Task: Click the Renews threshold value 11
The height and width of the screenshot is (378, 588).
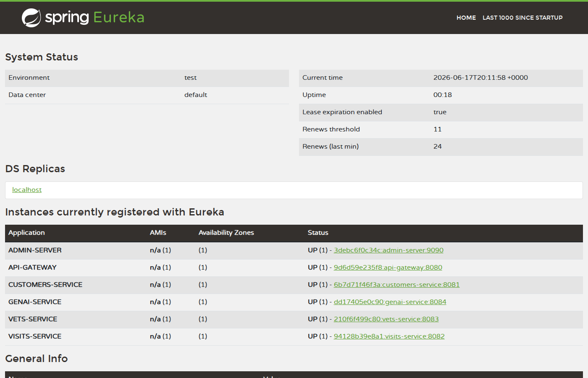Action: click(438, 129)
